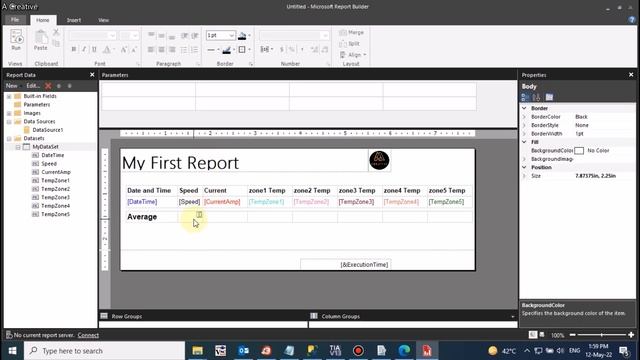The image size is (640, 360).
Task: Click the Windows Start button
Action: point(12,351)
